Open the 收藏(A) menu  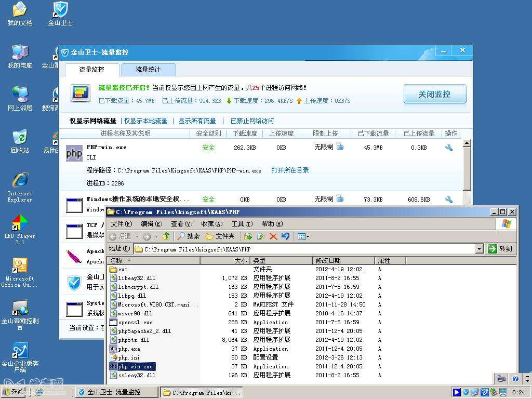(x=212, y=224)
